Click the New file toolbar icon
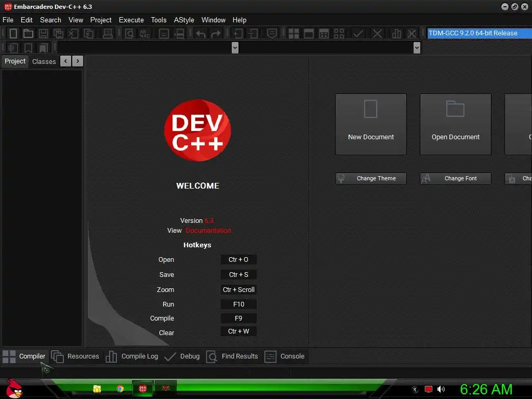The width and height of the screenshot is (532, 399). coord(13,34)
